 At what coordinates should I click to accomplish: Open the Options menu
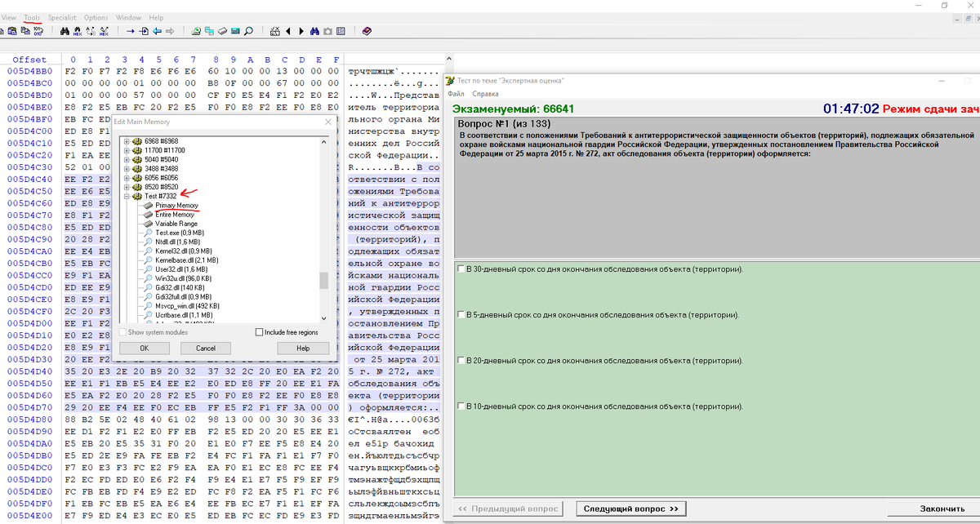click(x=96, y=17)
